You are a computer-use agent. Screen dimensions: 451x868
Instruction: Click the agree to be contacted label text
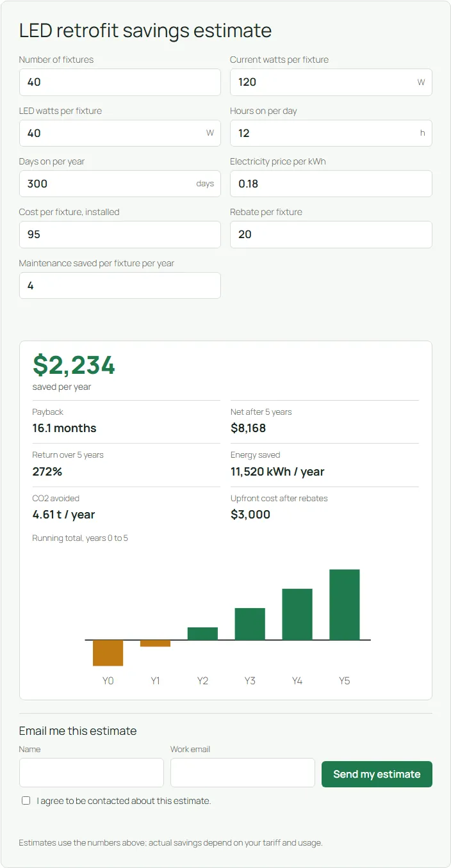tap(124, 801)
